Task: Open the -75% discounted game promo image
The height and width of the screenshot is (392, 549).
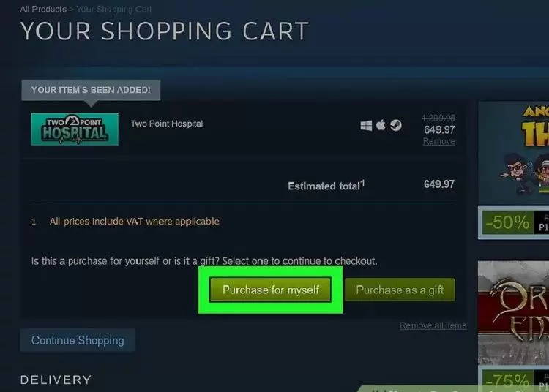Action: (513, 312)
